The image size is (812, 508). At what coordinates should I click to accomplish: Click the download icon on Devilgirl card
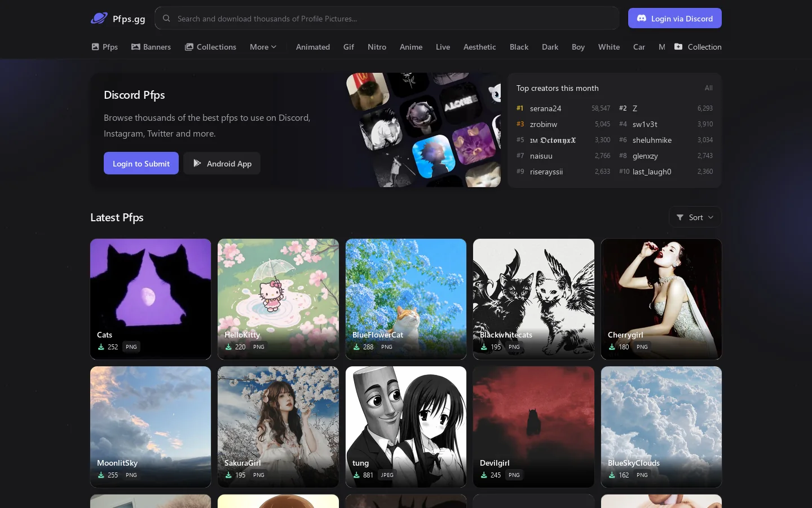click(484, 475)
